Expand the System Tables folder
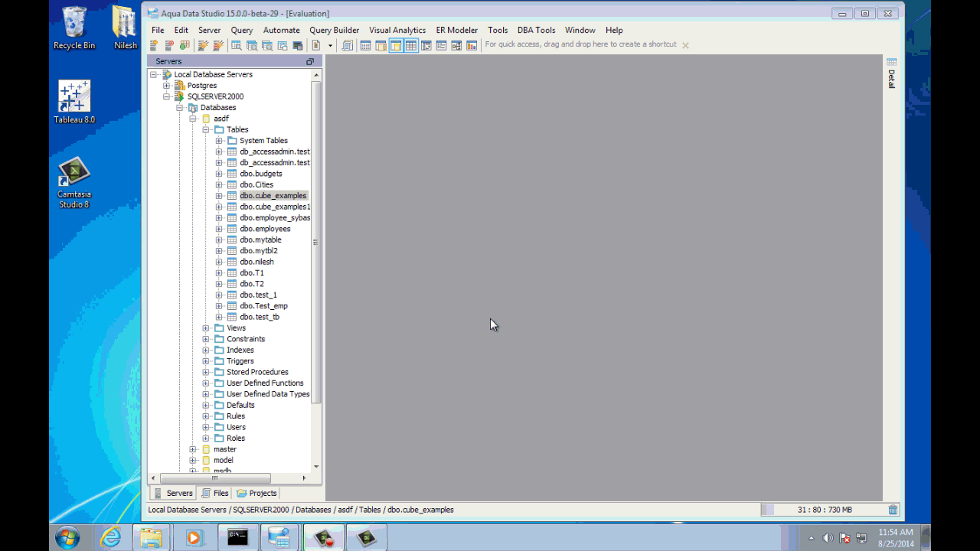Image resolution: width=980 pixels, height=551 pixels. click(219, 141)
